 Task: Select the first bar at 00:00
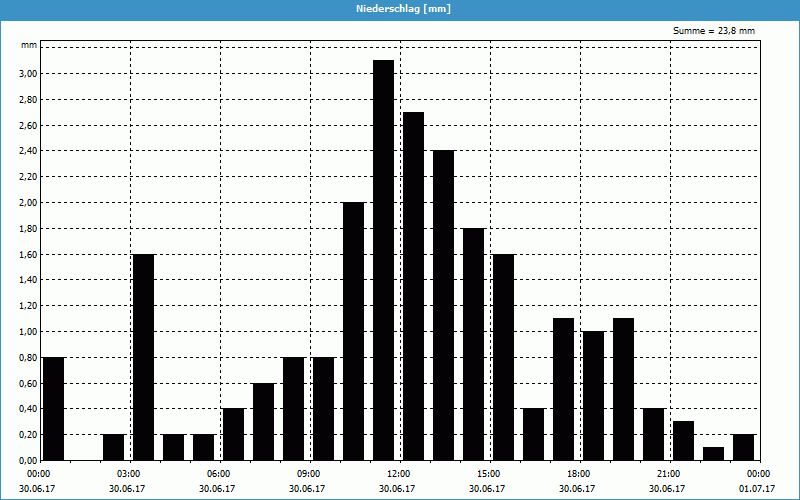click(x=54, y=408)
